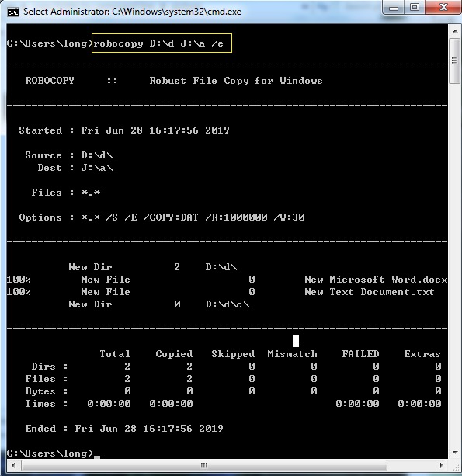Maximize the cmd.exe window

[x=415, y=7]
